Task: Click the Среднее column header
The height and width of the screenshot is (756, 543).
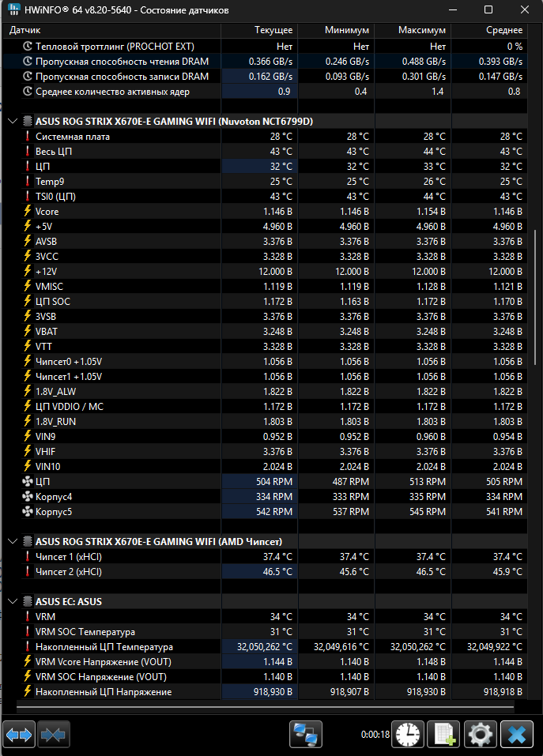Action: click(x=489, y=30)
